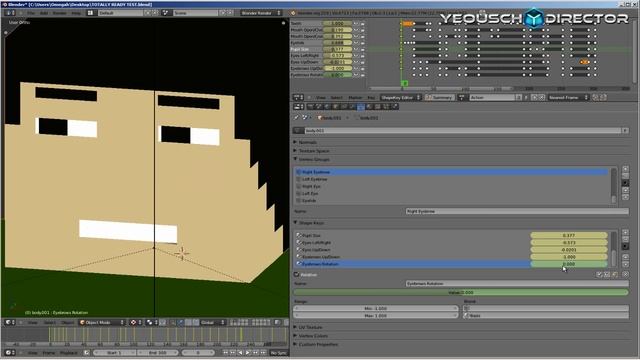
Task: Select the Eyes UpDown shape key row
Action: pos(452,249)
